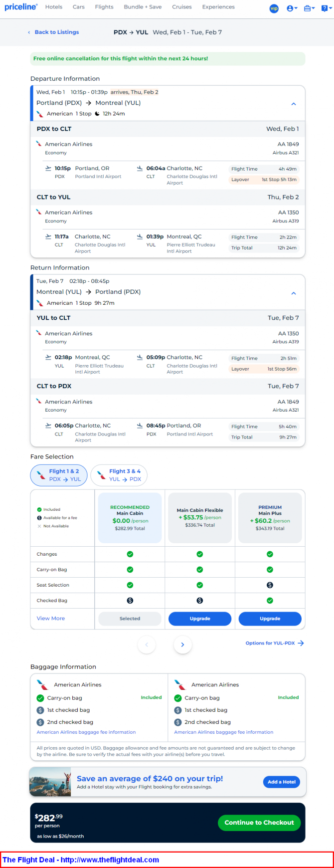This screenshot has height=868, width=334.
Task: Switch to Flight 3 & 4 YUL to PDX tab
Action: tap(119, 475)
